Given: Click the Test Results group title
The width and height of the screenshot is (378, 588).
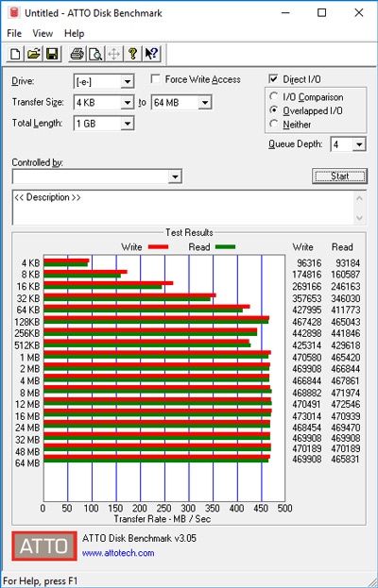Looking at the screenshot, I should coord(189,232).
